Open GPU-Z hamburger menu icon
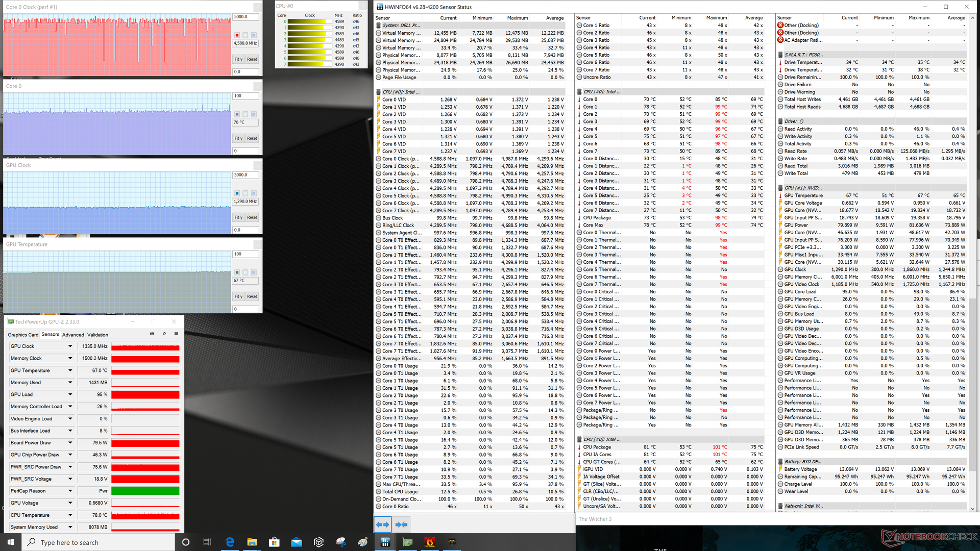 pos(176,334)
